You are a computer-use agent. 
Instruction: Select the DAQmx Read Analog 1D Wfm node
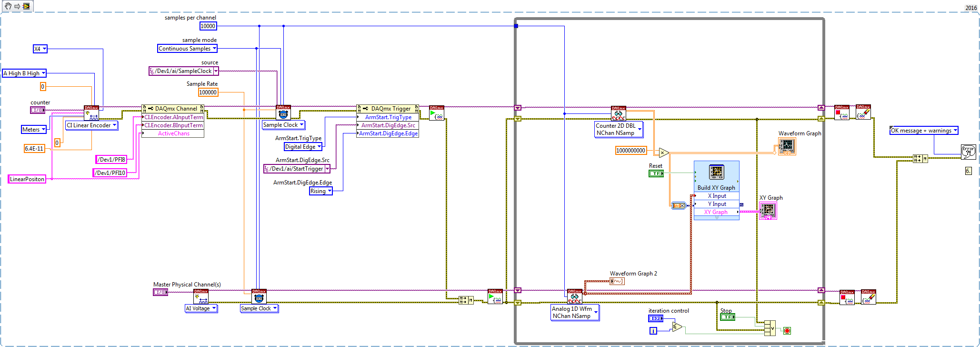tap(575, 296)
